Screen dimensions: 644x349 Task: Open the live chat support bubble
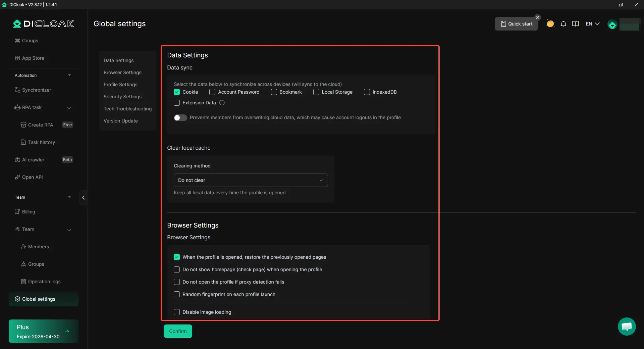[627, 326]
